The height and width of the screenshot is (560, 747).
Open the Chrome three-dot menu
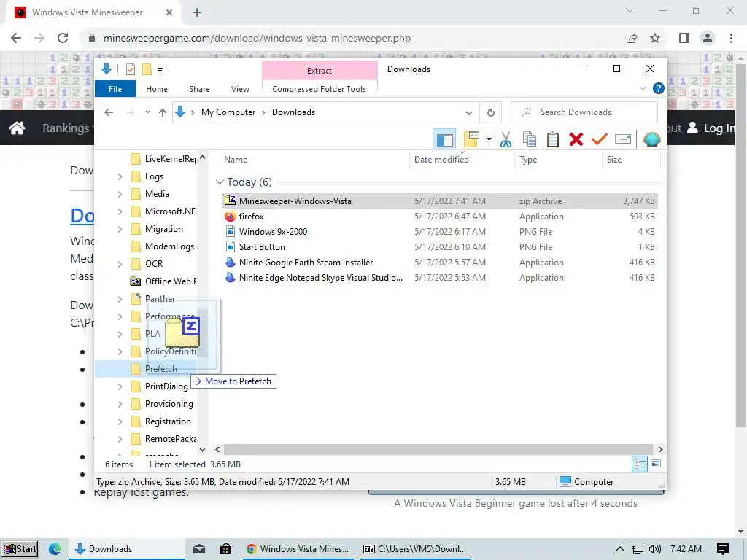click(731, 38)
